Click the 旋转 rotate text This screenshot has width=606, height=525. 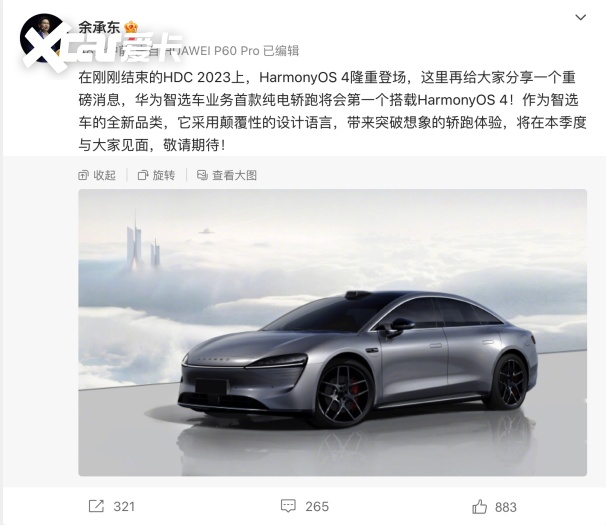tap(163, 175)
